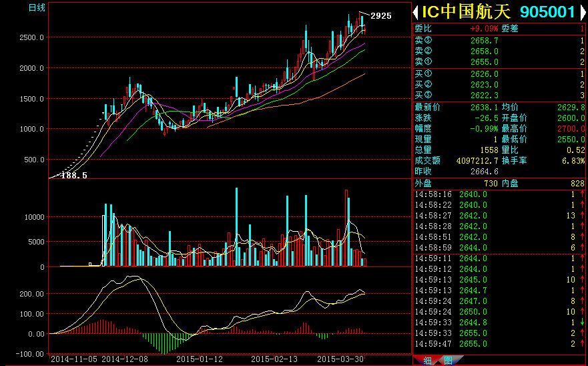The image size is (588, 366).
Task: Select the trade row at 14:59:12
Action: pos(499,268)
